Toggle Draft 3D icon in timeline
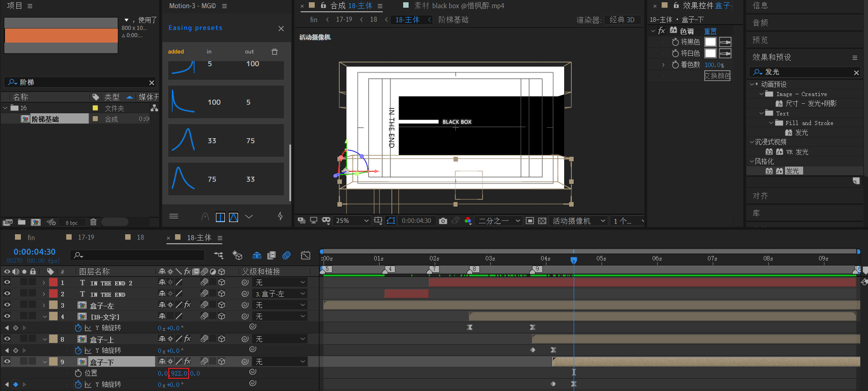Screen dimensions: 868x391 coord(237,256)
